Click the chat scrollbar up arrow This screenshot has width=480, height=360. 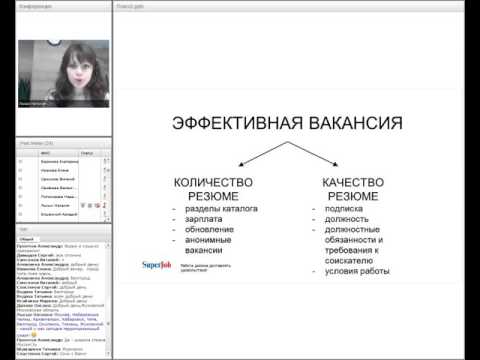click(108, 246)
